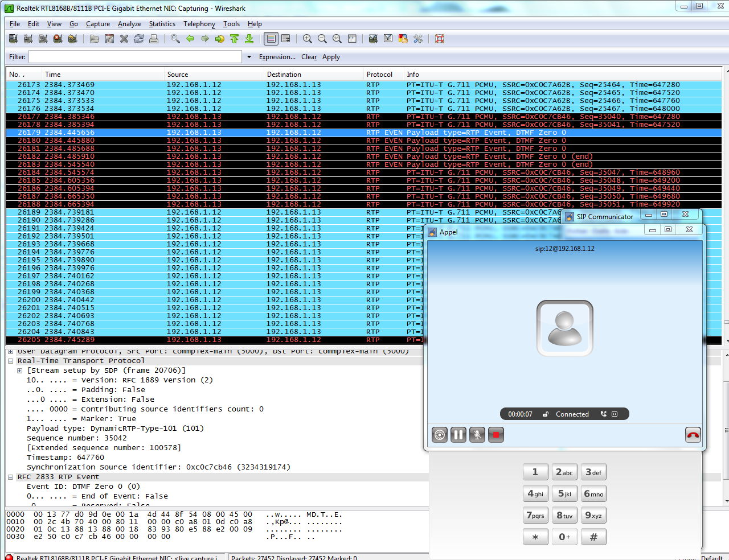729x560 pixels.
Task: Click the Expression... filter button
Action: pyautogui.click(x=277, y=57)
